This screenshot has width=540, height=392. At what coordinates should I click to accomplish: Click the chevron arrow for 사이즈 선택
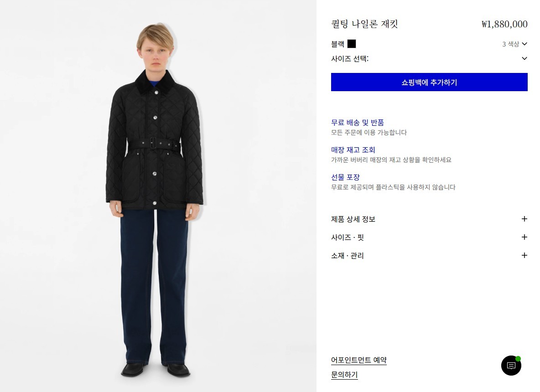[524, 58]
